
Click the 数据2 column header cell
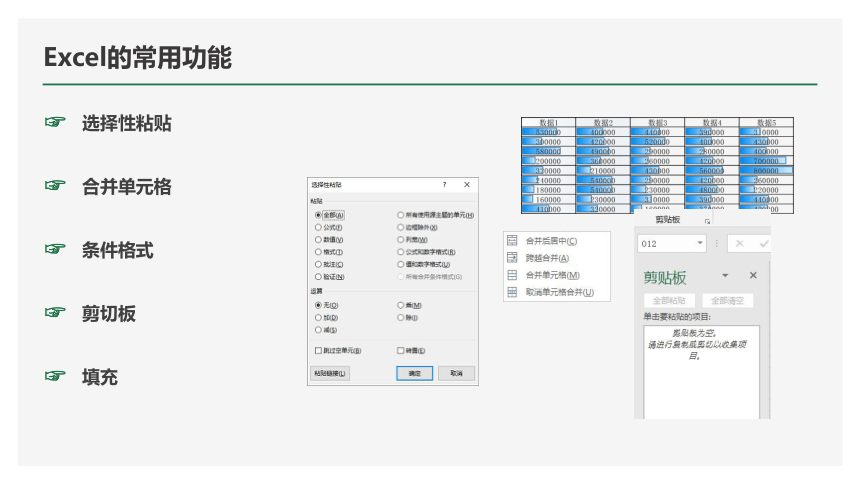[x=603, y=123]
